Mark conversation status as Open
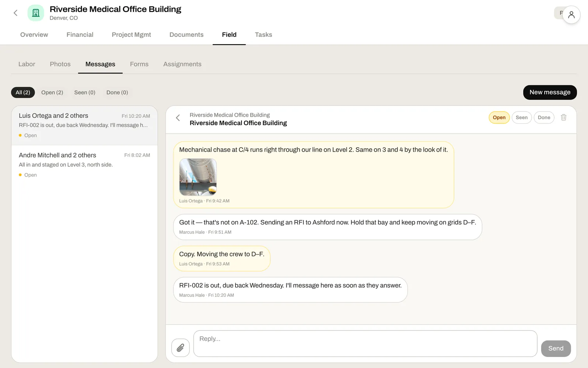Screen dimensions: 588x368 click(x=499, y=117)
